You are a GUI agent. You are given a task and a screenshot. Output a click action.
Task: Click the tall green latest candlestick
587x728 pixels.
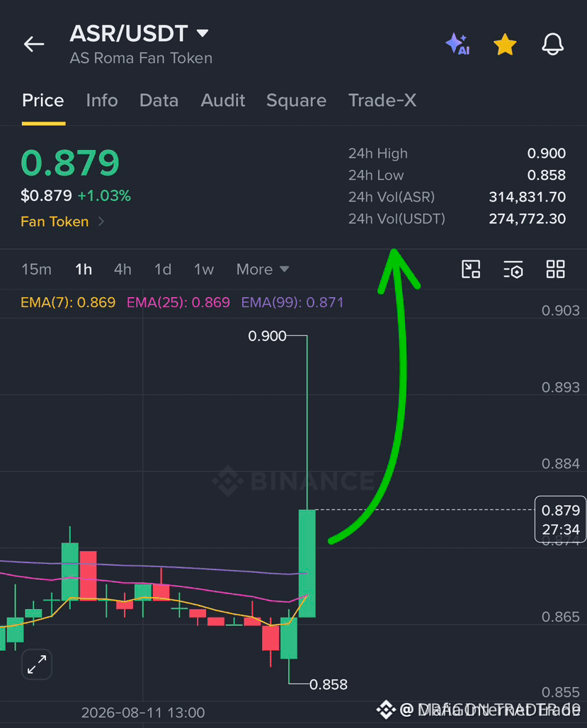tap(307, 563)
